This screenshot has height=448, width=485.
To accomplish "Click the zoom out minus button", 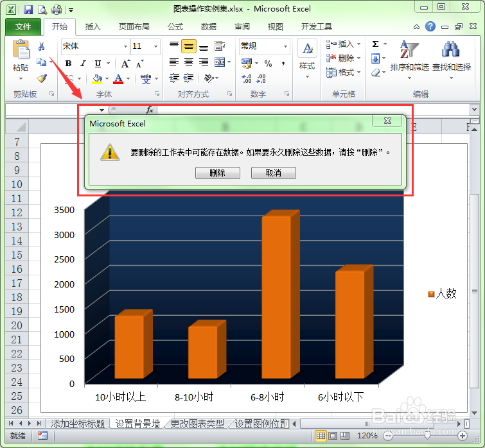I will tap(388, 436).
